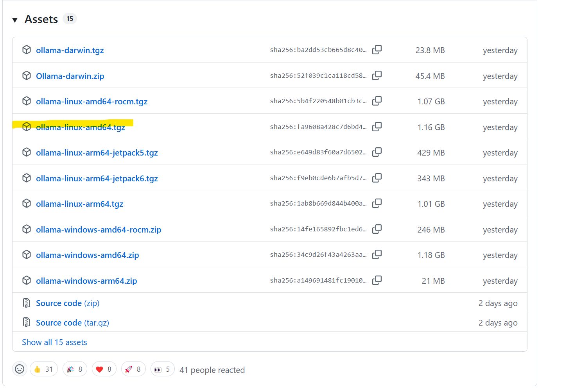
Task: Click package icon beside ollama-windows-amd64-rocm.zip
Action: [x=27, y=229]
